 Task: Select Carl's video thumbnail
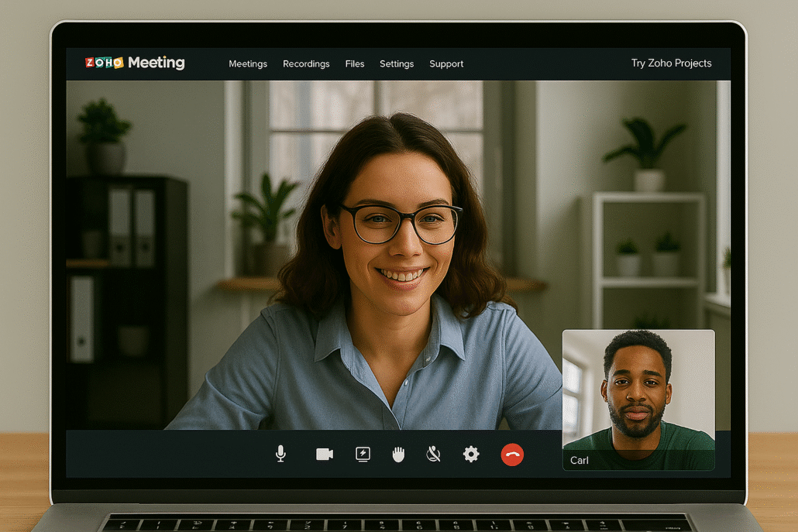point(638,390)
